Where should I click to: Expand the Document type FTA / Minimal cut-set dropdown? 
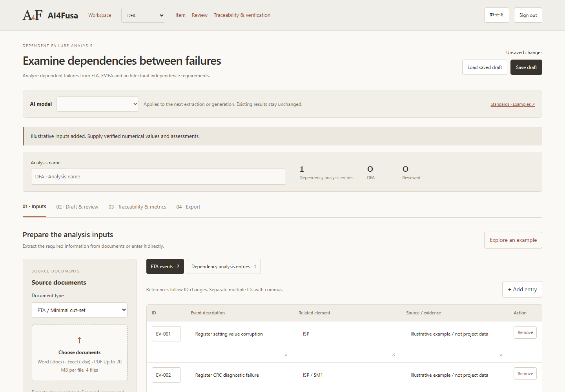(x=80, y=310)
